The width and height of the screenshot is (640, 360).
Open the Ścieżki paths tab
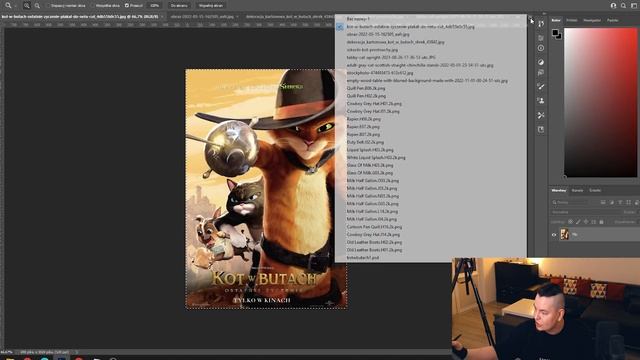coord(595,190)
